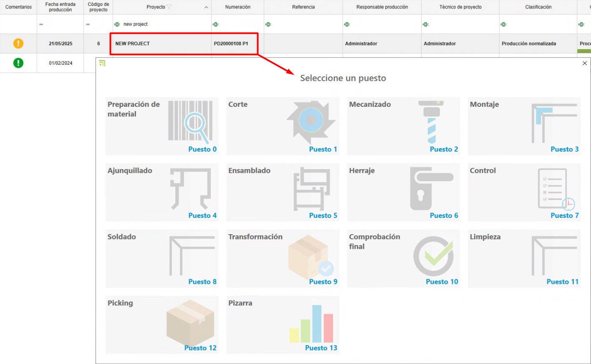Select the Montaje station Puesto 3
Screen dimensions: 591x364
tap(524, 126)
